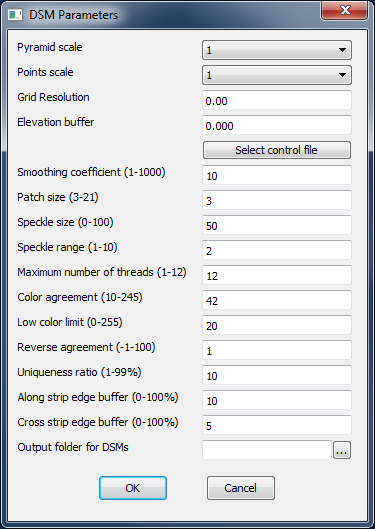Open the Pyramid scale dropdown
The width and height of the screenshot is (375, 529).
(x=277, y=50)
